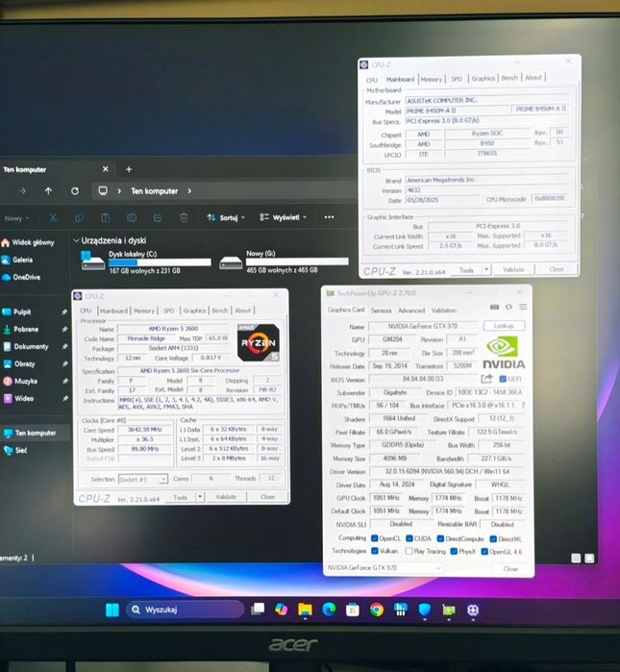Open Tools dropdown arrow in CPU-Z Mainboard window
This screenshot has width=620, height=672.
click(x=486, y=269)
